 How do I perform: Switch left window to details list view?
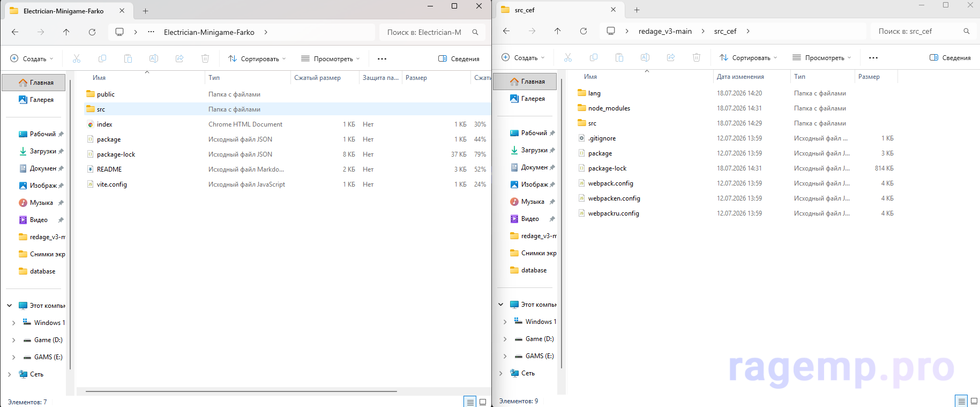pyautogui.click(x=469, y=402)
